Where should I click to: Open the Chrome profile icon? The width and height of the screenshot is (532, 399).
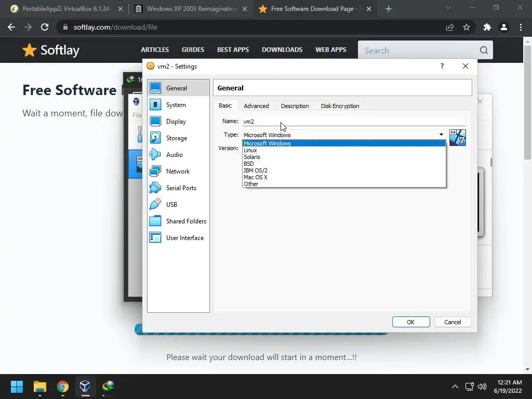pos(504,27)
